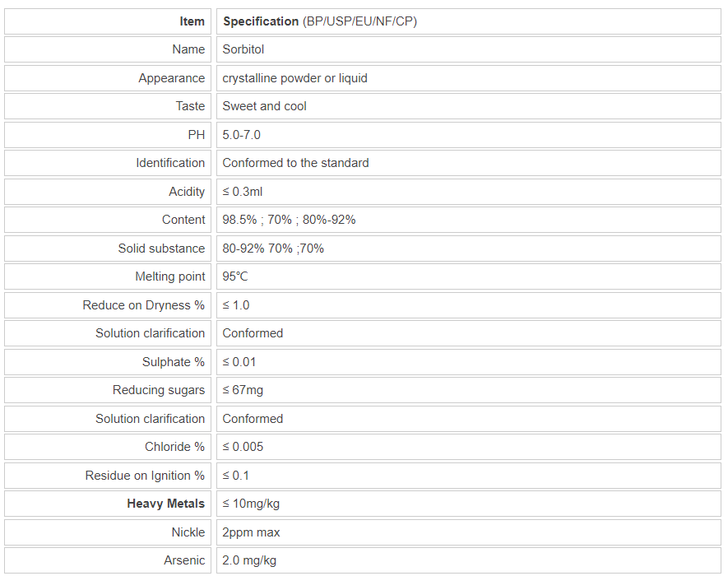Select the "Appearance" row label
728x576 pixels.
pos(171,78)
